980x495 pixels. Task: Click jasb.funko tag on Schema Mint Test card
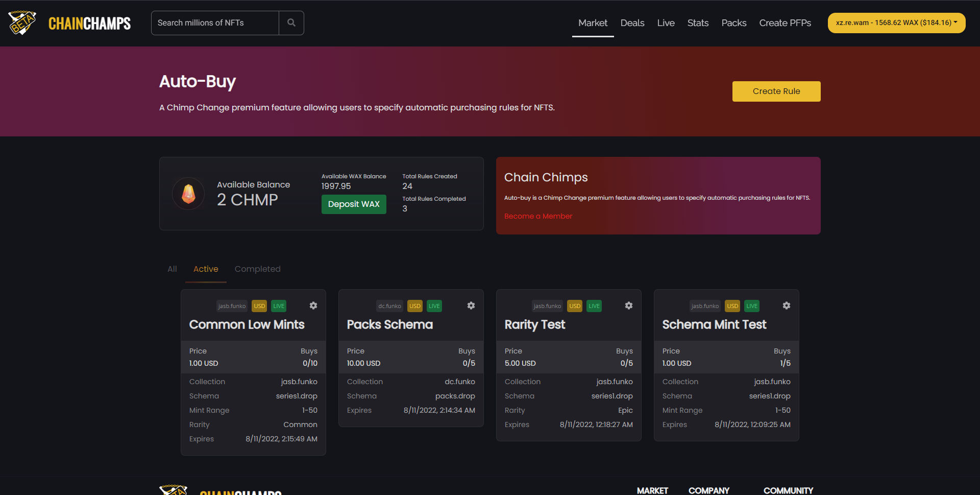(x=705, y=306)
